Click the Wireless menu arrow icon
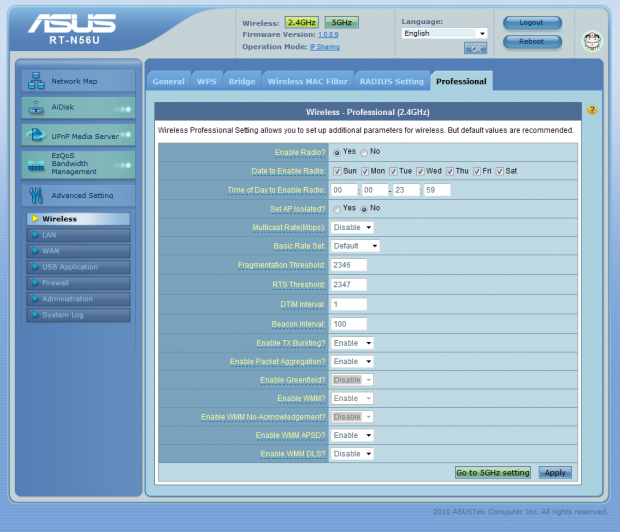 pyautogui.click(x=35, y=219)
